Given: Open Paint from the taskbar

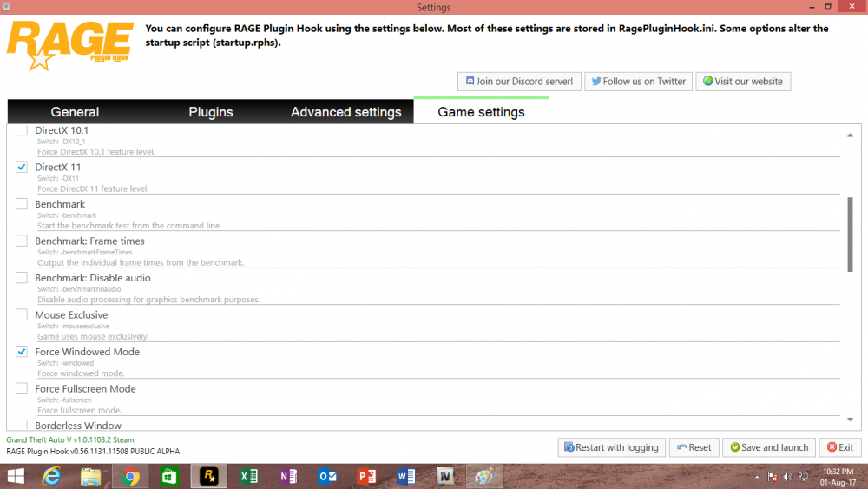Looking at the screenshot, I should [483, 476].
